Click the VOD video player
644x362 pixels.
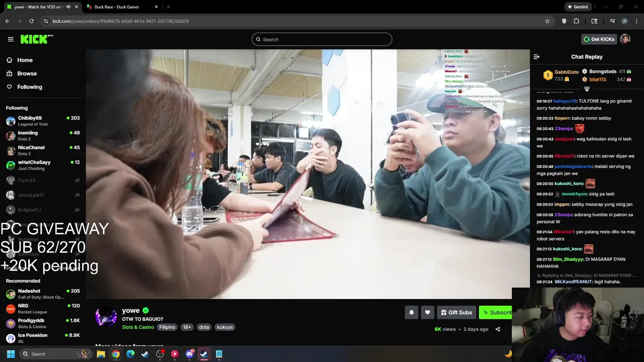pos(307,174)
